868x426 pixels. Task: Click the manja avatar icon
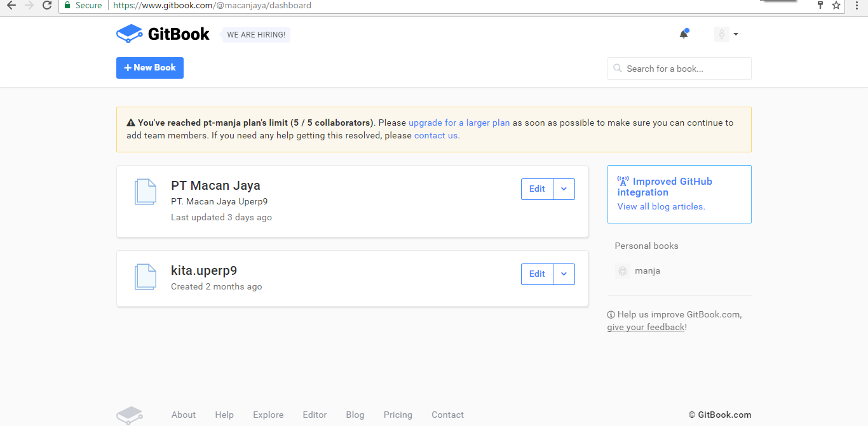(623, 271)
